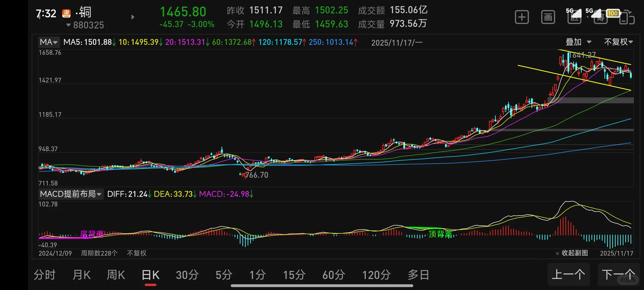The width and height of the screenshot is (644, 290).
Task: Switch to the 周K weekly tab
Action: pos(116,275)
